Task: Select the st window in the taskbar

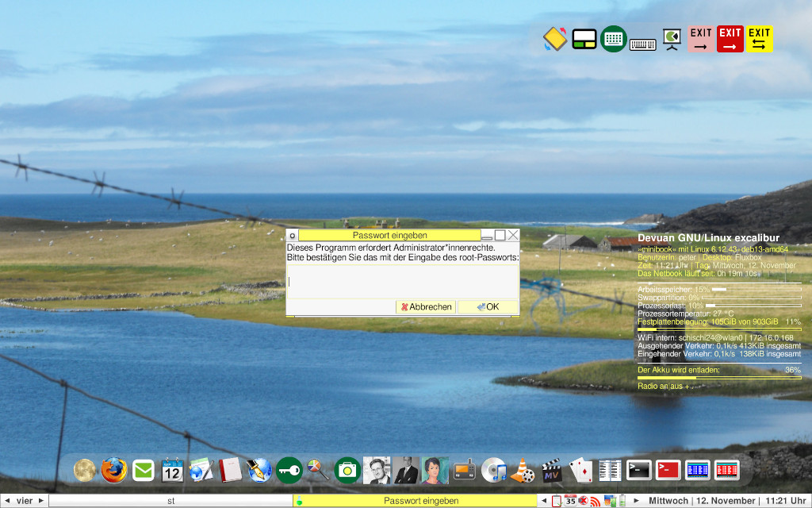Action: pos(170,501)
